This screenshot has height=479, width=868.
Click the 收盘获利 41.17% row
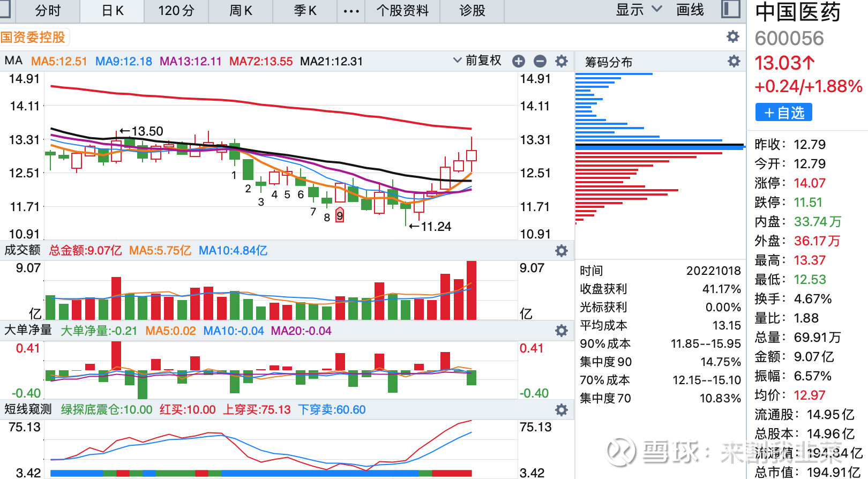tap(660, 289)
